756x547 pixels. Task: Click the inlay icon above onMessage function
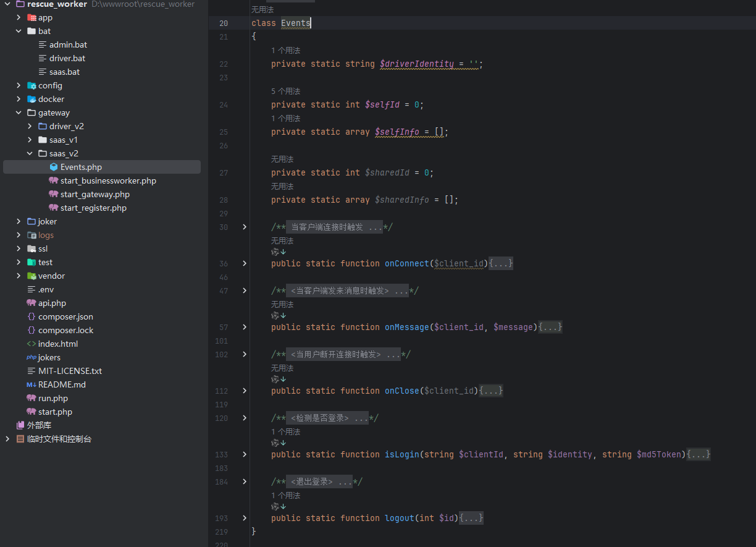[x=279, y=316]
